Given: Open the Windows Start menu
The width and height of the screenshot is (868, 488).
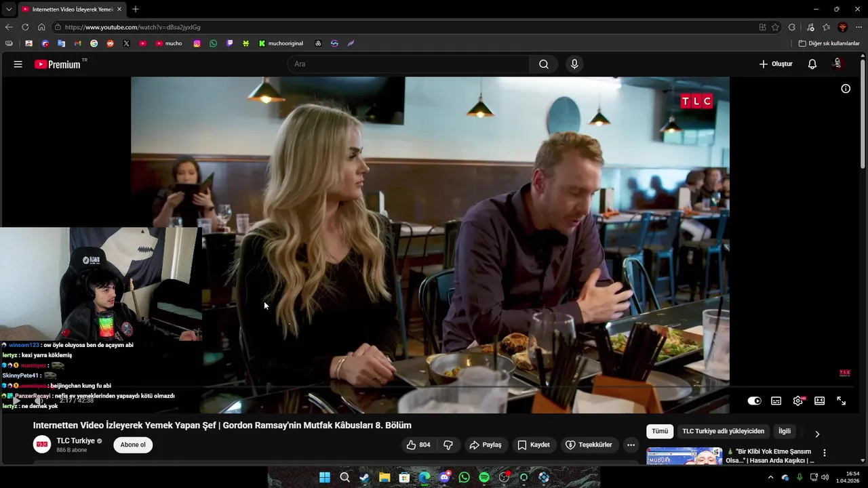Looking at the screenshot, I should coord(325,477).
